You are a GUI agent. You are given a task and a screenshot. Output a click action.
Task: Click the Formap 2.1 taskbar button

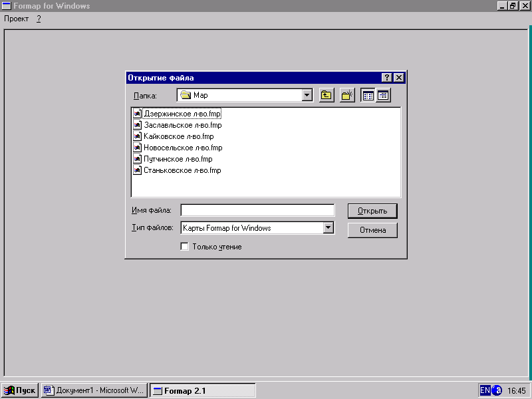203,390
